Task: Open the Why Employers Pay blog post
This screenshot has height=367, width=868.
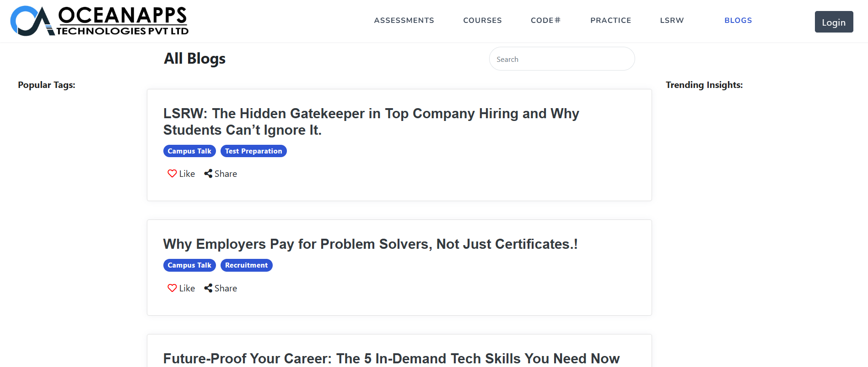Action: pos(370,244)
